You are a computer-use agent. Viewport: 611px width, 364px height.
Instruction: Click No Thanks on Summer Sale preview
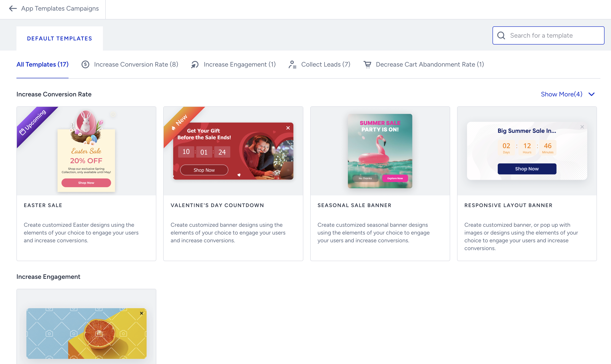(365, 178)
